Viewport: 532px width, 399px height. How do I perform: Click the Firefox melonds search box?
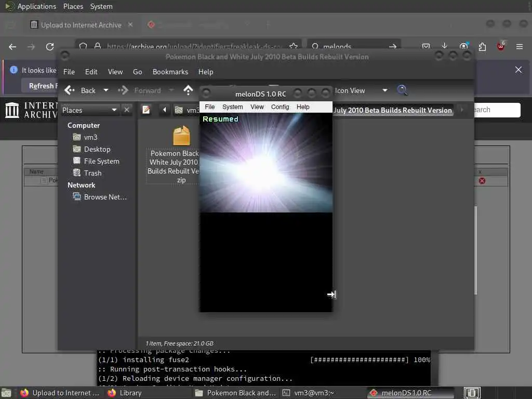(350, 46)
